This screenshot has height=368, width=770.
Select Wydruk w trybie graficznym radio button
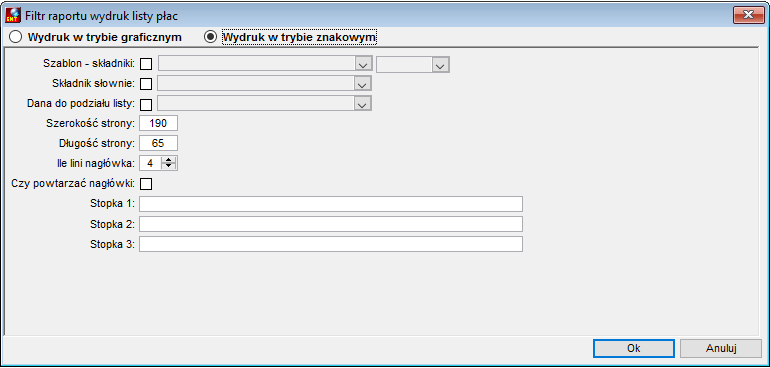coord(16,37)
